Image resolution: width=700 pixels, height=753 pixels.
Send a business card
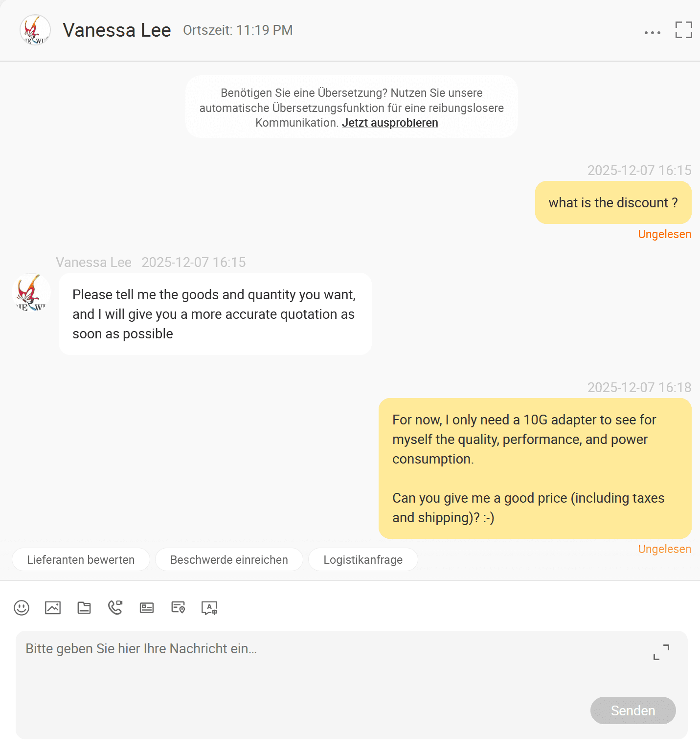coord(147,608)
